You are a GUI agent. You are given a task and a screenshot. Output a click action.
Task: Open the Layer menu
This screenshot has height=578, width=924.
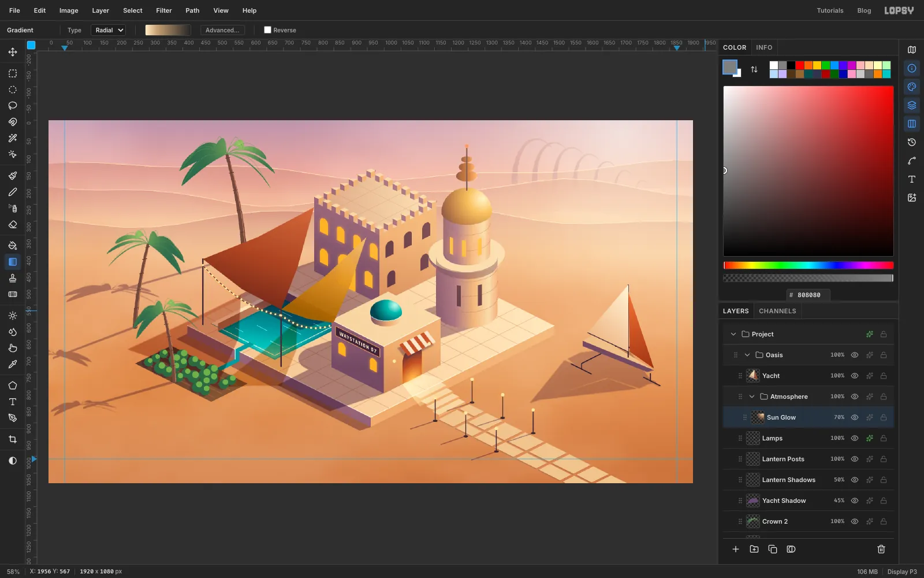100,10
